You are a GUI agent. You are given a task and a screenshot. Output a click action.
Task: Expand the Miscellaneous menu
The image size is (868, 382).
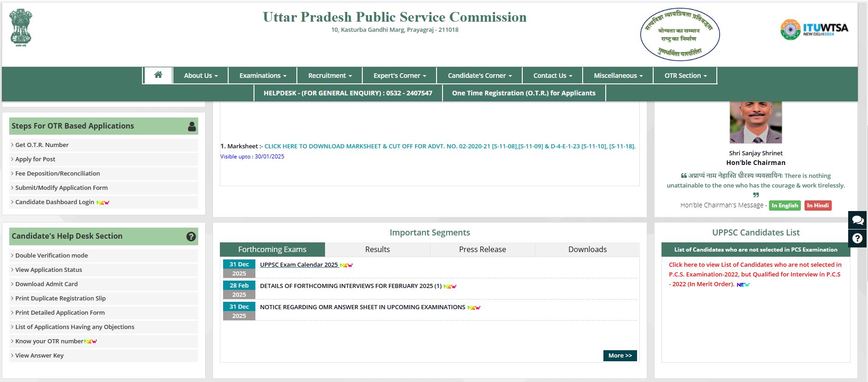(618, 76)
